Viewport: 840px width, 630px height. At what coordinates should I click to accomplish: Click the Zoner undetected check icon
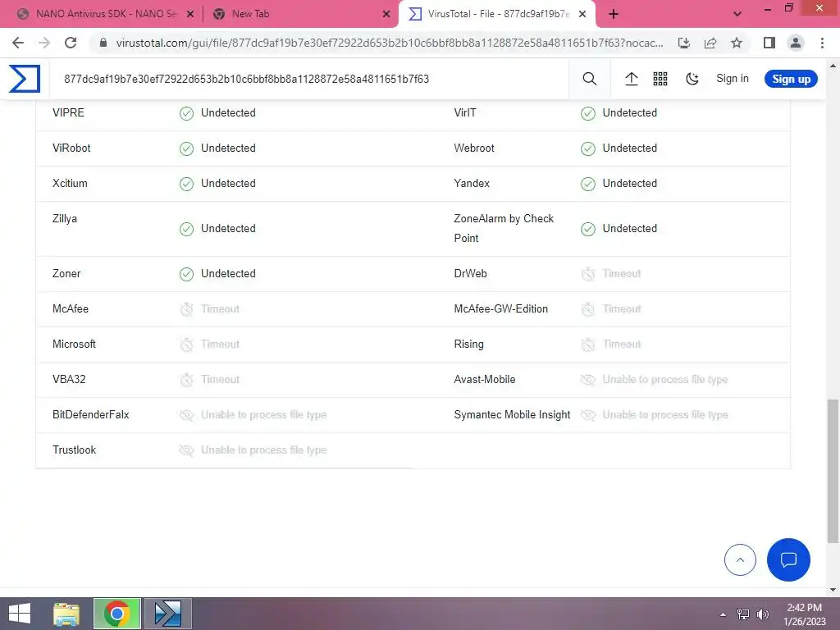pos(186,274)
